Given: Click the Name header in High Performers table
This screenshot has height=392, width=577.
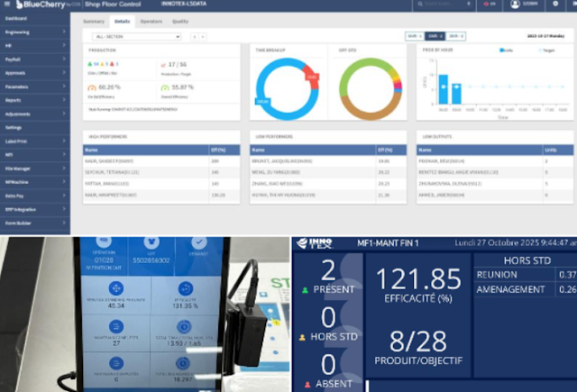Looking at the screenshot, I should point(146,150).
